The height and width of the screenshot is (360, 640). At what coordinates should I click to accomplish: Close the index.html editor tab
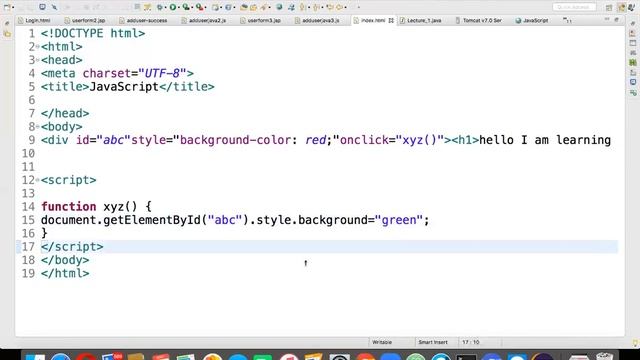[x=391, y=20]
